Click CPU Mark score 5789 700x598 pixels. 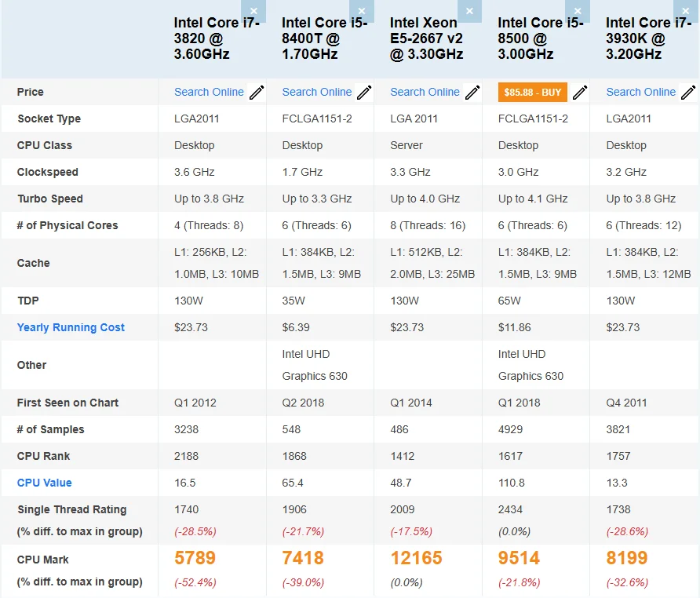point(195,558)
